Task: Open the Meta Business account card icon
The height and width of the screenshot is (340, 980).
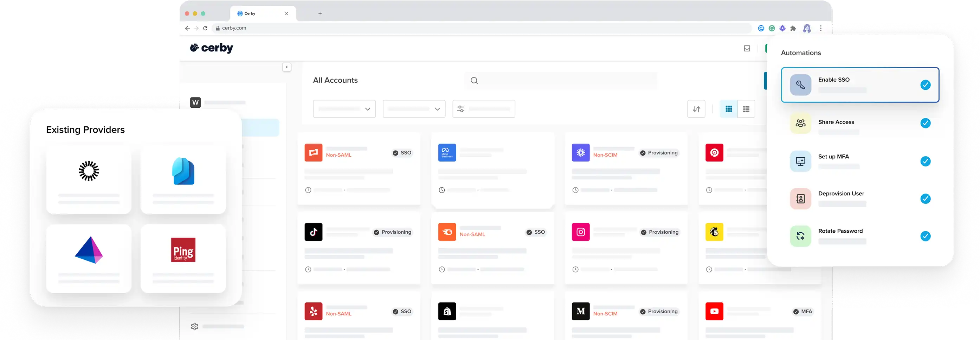Action: click(447, 153)
